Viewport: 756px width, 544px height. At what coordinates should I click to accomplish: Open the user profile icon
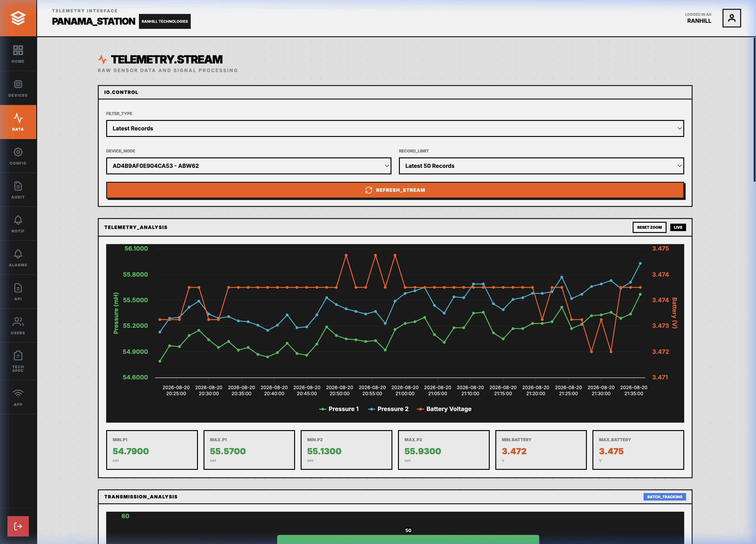pyautogui.click(x=731, y=18)
